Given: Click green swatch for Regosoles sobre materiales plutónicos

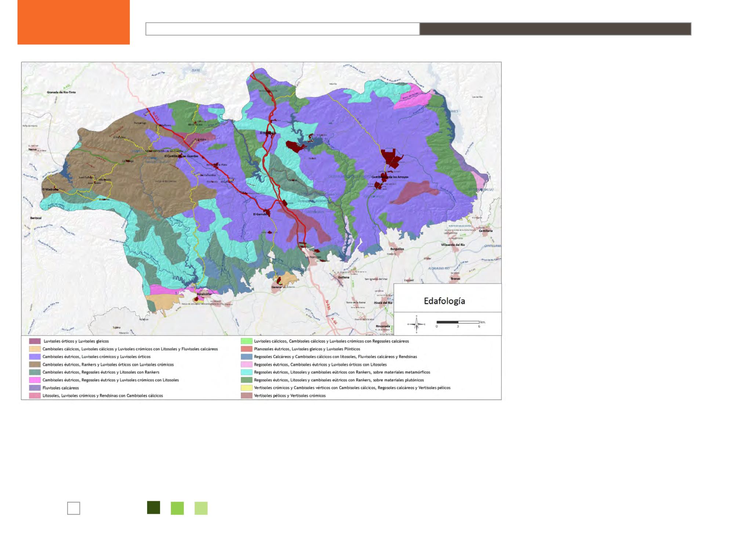Looking at the screenshot, I should point(247,380).
